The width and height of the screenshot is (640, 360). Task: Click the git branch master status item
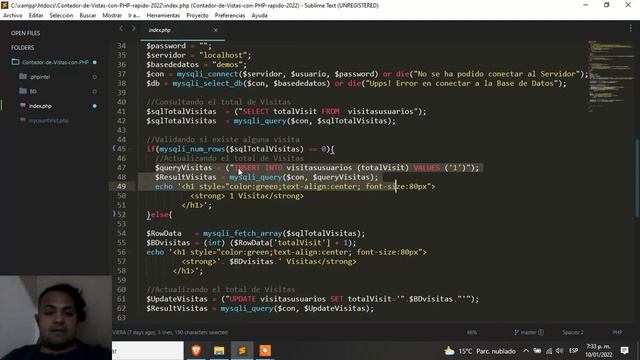point(529,333)
